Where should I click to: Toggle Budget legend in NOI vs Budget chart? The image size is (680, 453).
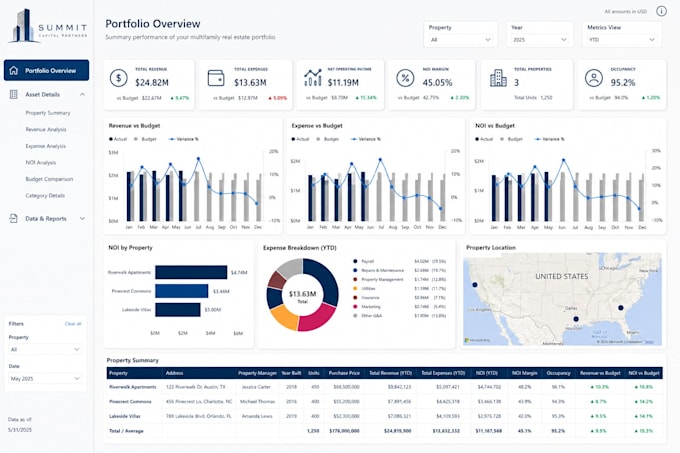tap(511, 139)
